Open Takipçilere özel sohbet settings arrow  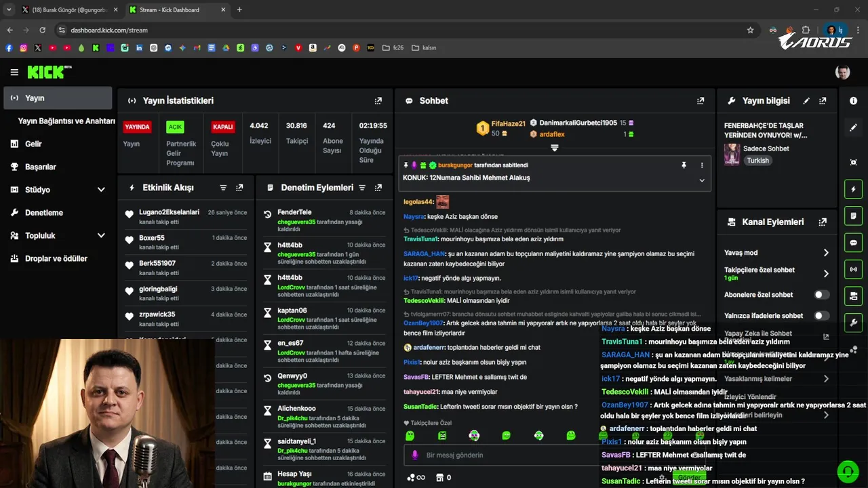pos(826,274)
